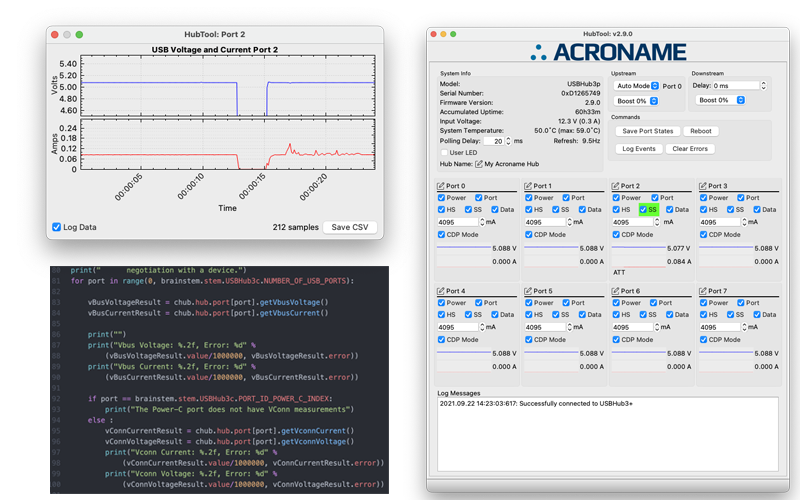Click Port 1 current limit mA field

coord(545,222)
